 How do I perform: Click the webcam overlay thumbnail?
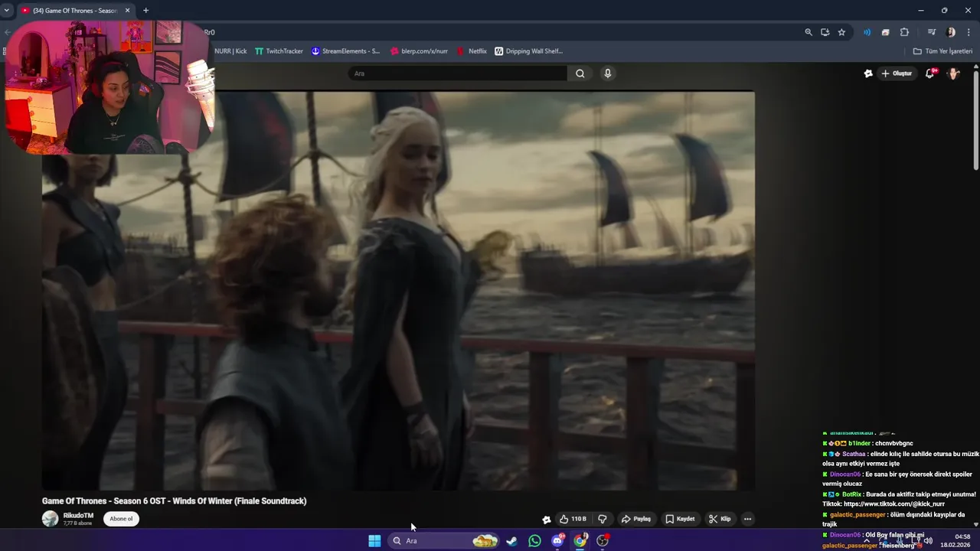(111, 86)
